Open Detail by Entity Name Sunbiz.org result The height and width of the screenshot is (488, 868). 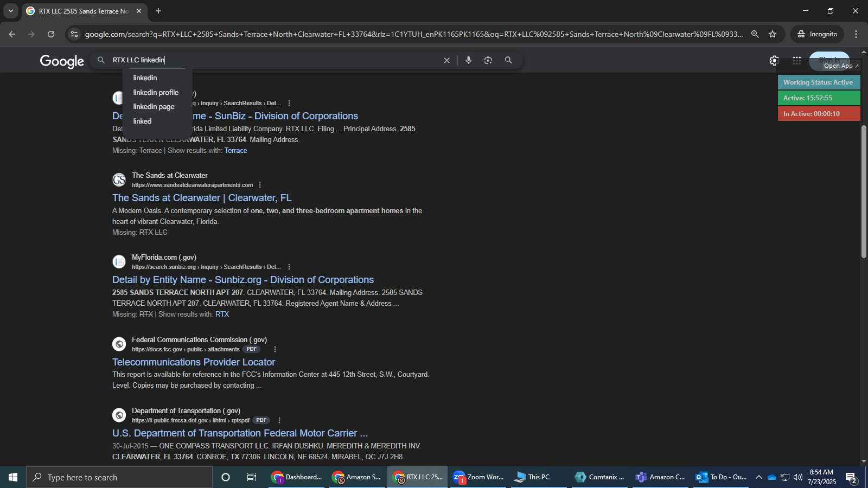243,280
